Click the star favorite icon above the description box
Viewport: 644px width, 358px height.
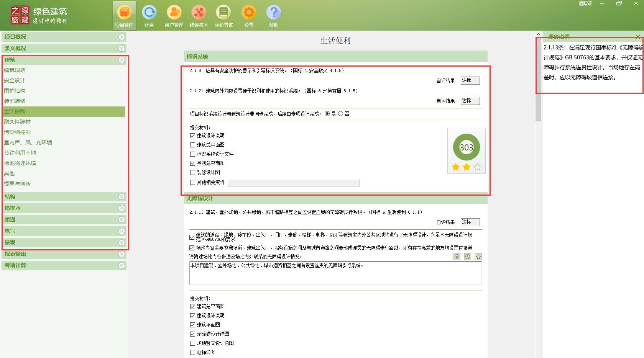478,257
